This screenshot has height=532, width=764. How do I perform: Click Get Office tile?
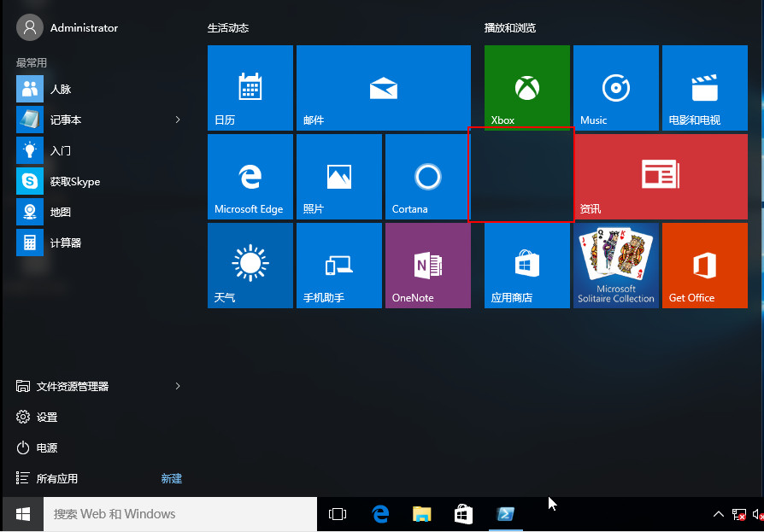coord(704,265)
